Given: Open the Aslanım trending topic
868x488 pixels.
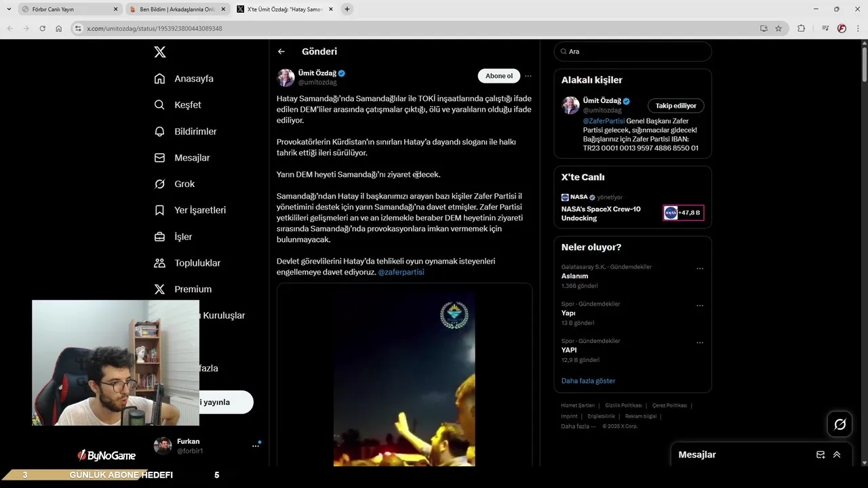Looking at the screenshot, I should point(575,276).
